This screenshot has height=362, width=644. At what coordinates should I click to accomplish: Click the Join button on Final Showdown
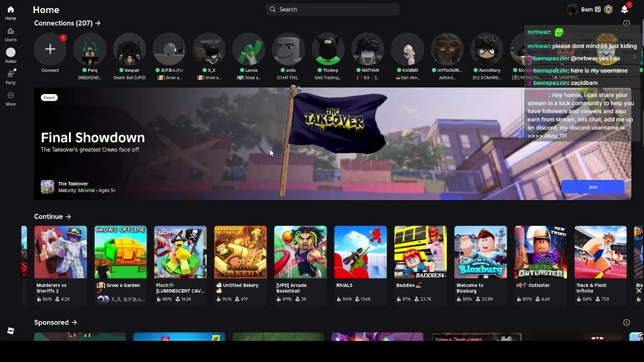coord(593,187)
